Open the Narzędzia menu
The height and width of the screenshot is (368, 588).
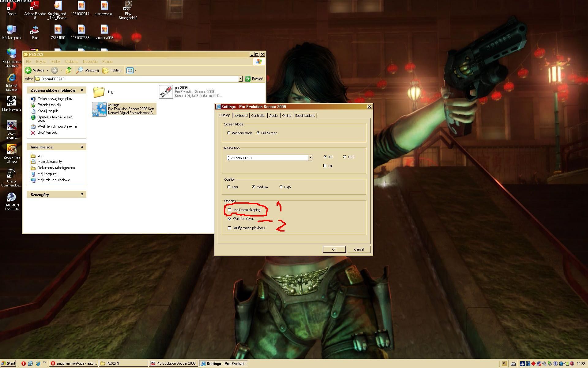(90, 62)
